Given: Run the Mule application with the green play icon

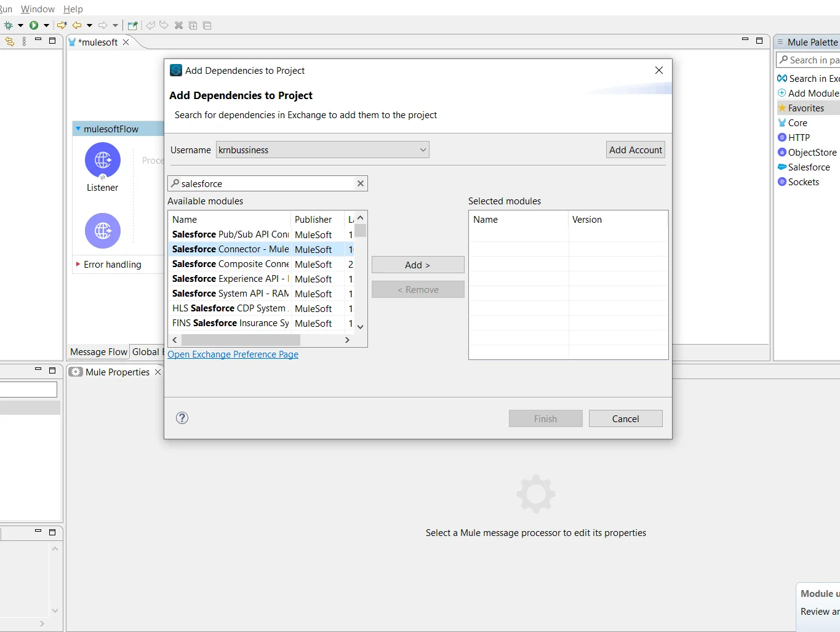Looking at the screenshot, I should pyautogui.click(x=34, y=25).
